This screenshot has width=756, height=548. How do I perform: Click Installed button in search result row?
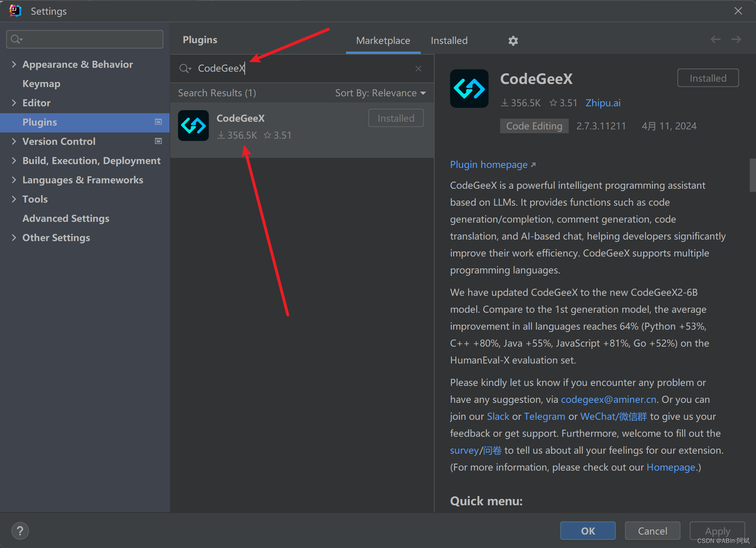[x=396, y=118]
